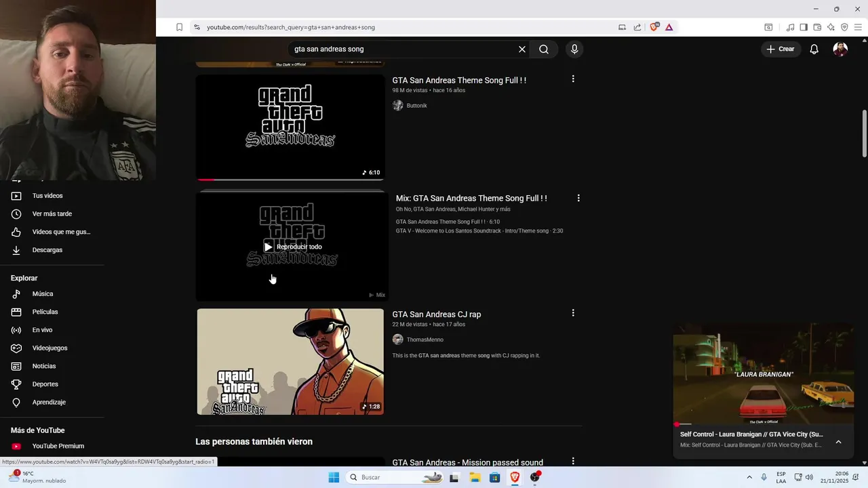Viewport: 868px width, 488px height.
Task: Open options for Mission passed sound video
Action: click(573, 461)
